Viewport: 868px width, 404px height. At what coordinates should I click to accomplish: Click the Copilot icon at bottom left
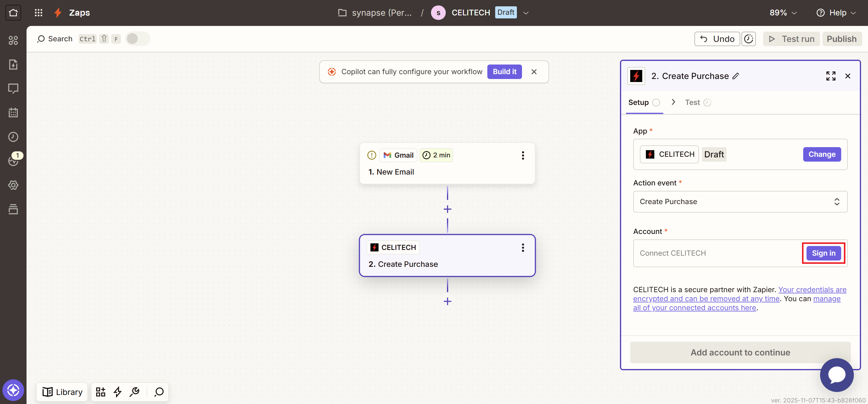[x=13, y=390]
